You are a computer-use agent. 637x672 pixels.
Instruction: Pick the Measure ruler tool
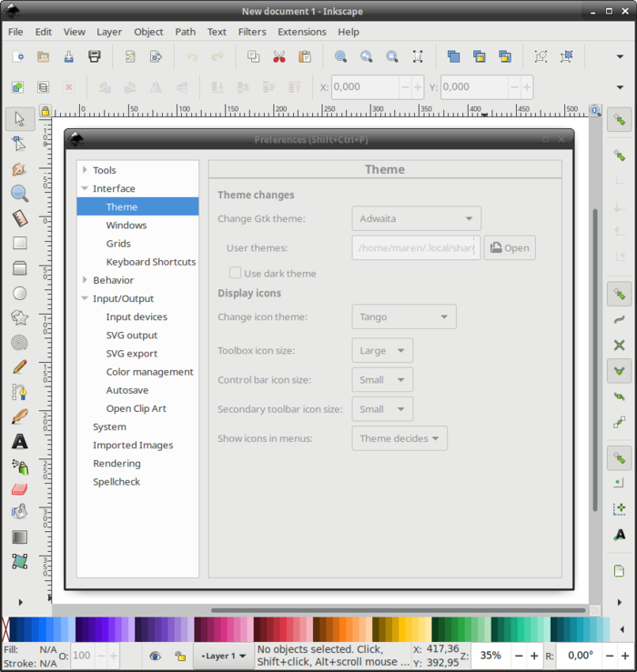(x=19, y=218)
